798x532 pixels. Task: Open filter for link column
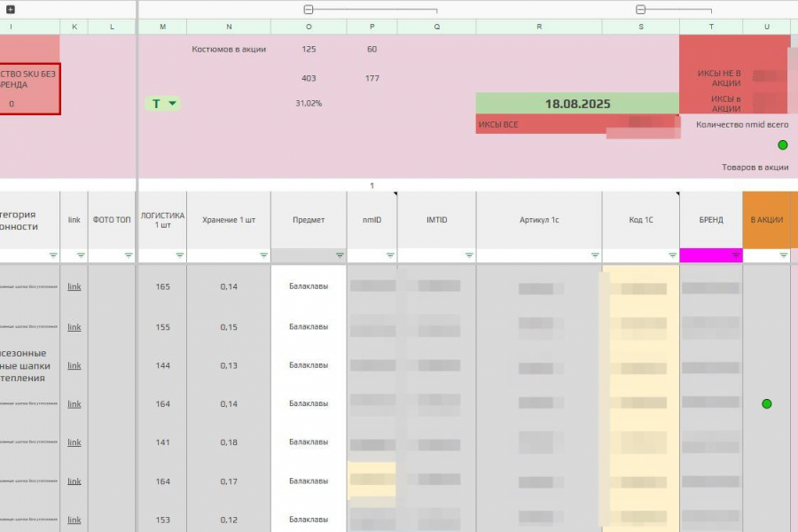click(81, 255)
